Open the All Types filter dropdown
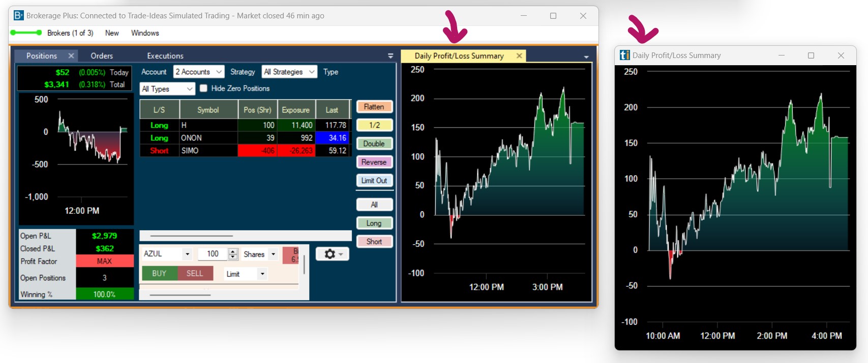Viewport: 868px width, 363px height. click(x=167, y=89)
